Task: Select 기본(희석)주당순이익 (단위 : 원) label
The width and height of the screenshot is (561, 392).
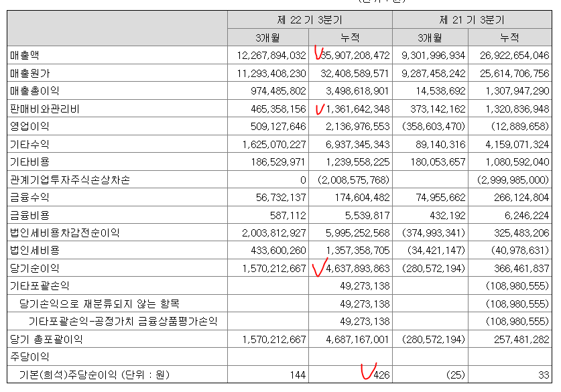Action: 95,375
